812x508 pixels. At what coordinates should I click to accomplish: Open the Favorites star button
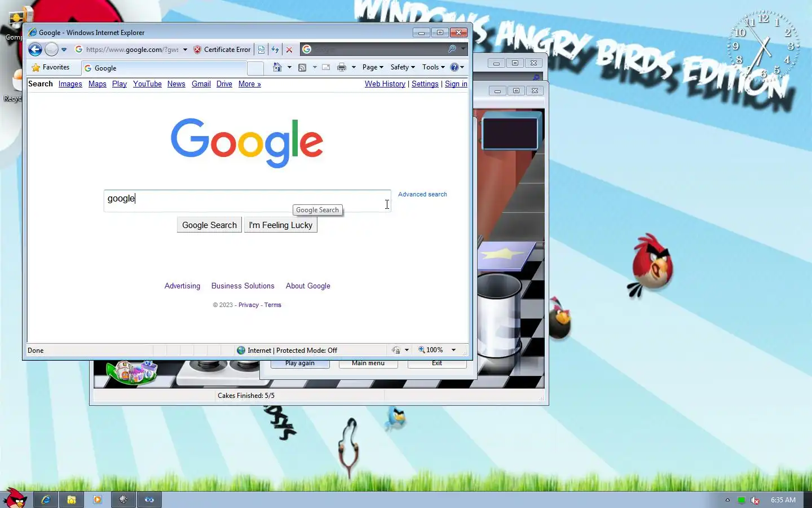[51, 67]
